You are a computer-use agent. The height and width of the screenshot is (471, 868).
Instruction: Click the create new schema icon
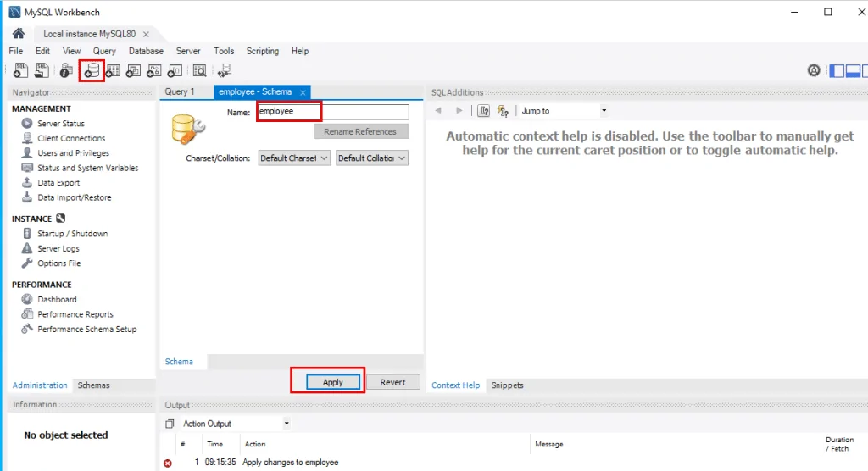92,70
